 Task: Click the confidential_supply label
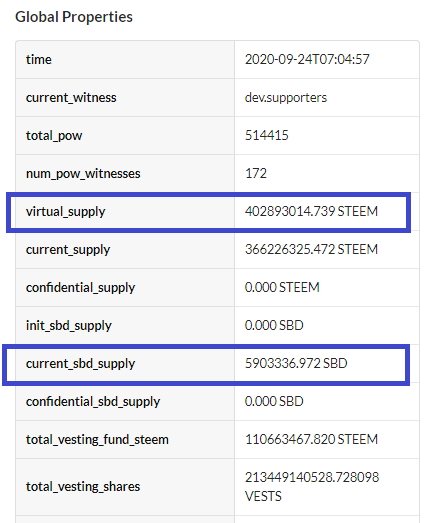click(x=80, y=288)
